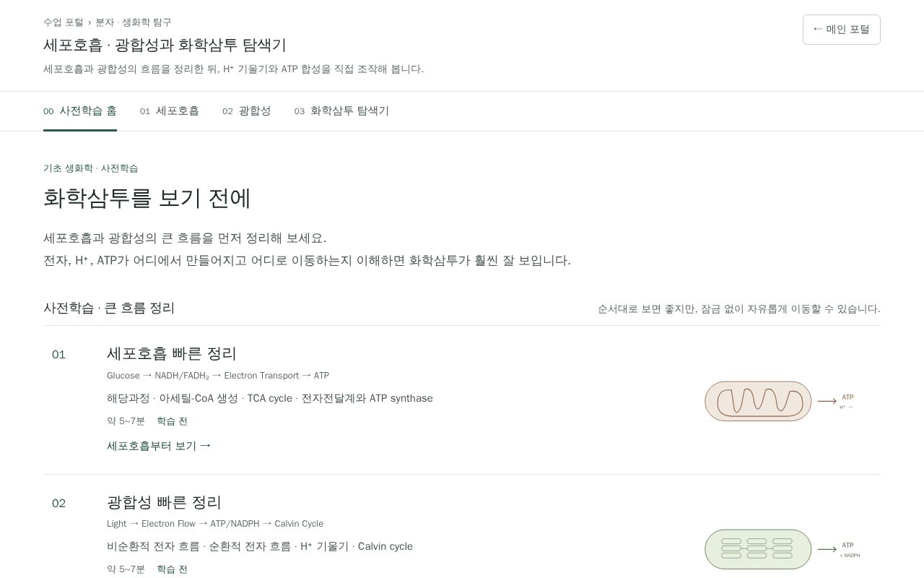This screenshot has width=924, height=578.
Task: Switch to the 02 광합성 tab
Action: click(x=246, y=111)
